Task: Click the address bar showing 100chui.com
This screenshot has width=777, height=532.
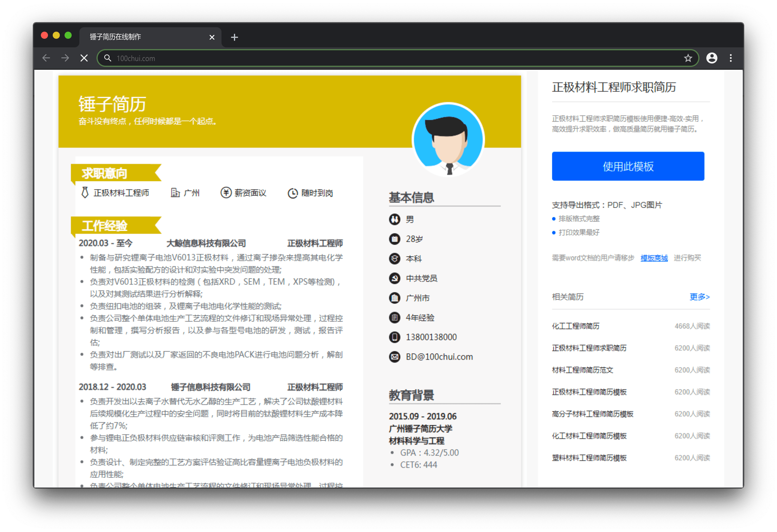Action: pyautogui.click(x=398, y=58)
